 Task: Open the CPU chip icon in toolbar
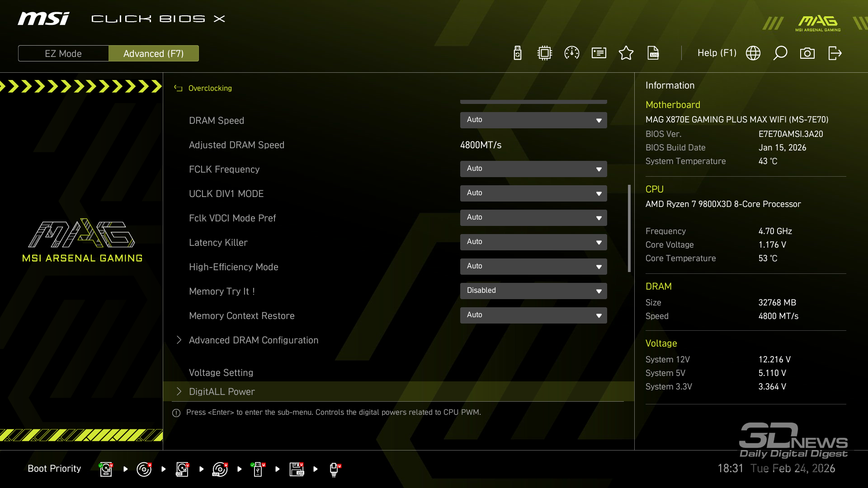tap(545, 53)
